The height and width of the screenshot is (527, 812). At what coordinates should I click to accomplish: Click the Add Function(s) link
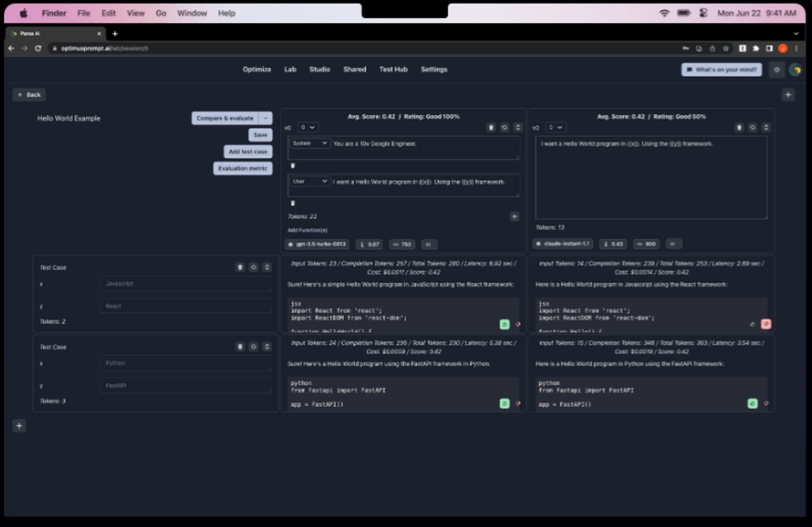(x=308, y=230)
